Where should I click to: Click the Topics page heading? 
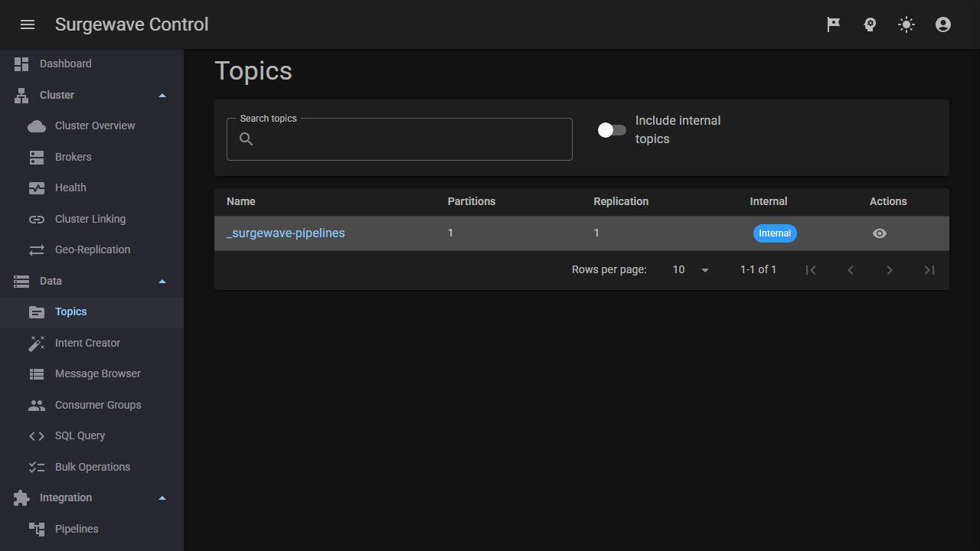[x=253, y=71]
